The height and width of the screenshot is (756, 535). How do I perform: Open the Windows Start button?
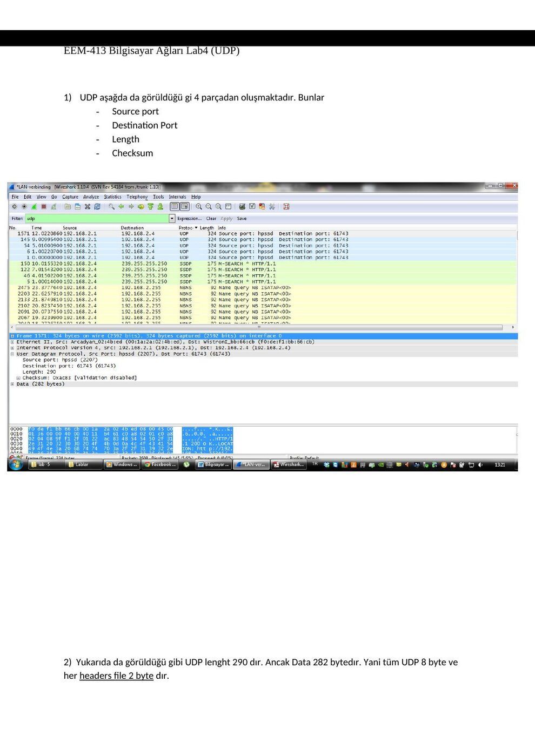click(x=16, y=464)
